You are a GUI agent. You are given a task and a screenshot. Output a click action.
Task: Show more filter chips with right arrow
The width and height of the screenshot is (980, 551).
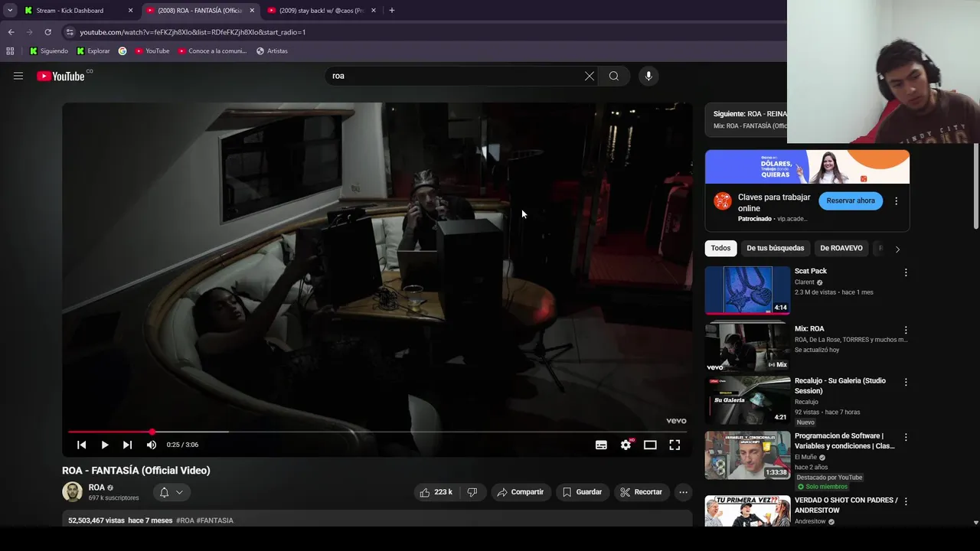click(897, 249)
